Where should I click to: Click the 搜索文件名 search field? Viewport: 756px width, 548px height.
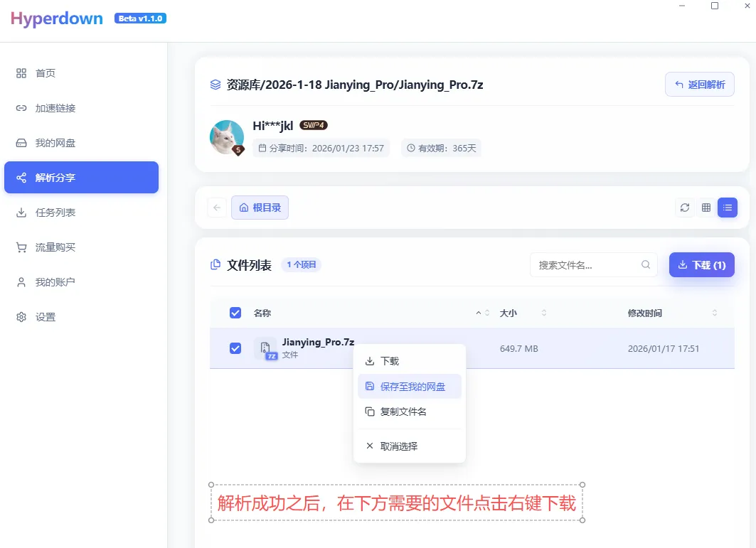[594, 264]
